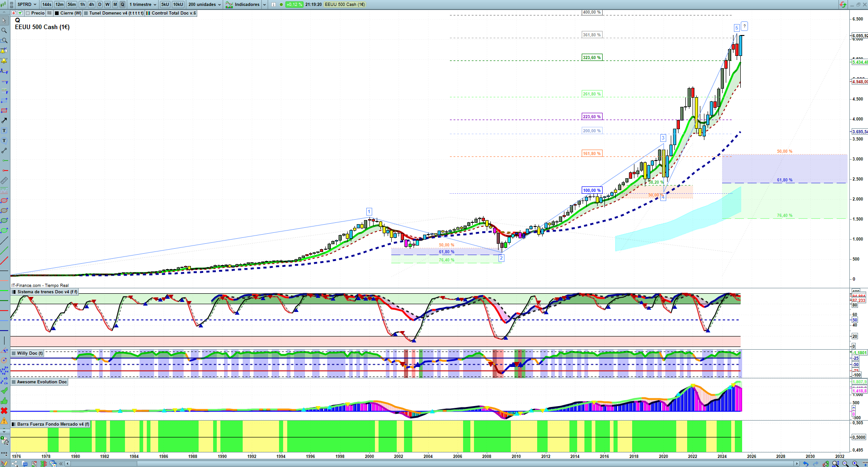Select the segment line tool with endpoints
The image size is (868, 467).
[x=4, y=151]
